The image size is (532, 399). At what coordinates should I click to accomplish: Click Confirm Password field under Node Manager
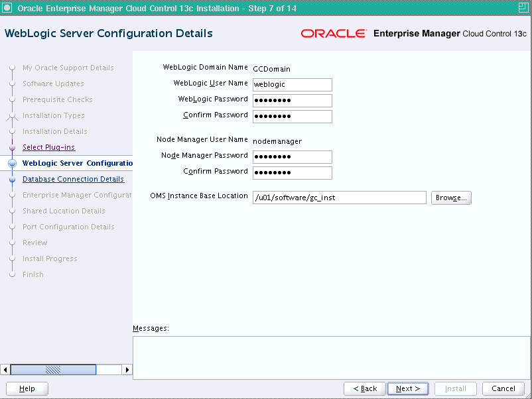click(x=292, y=173)
